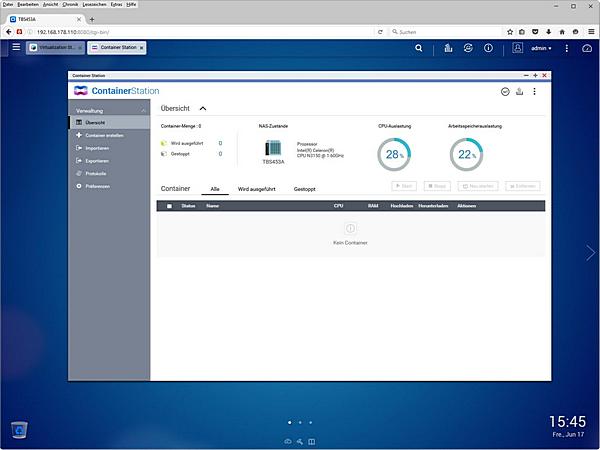This screenshot has width=600, height=450.
Task: Open the Firefox Datei menu
Action: click(x=7, y=5)
